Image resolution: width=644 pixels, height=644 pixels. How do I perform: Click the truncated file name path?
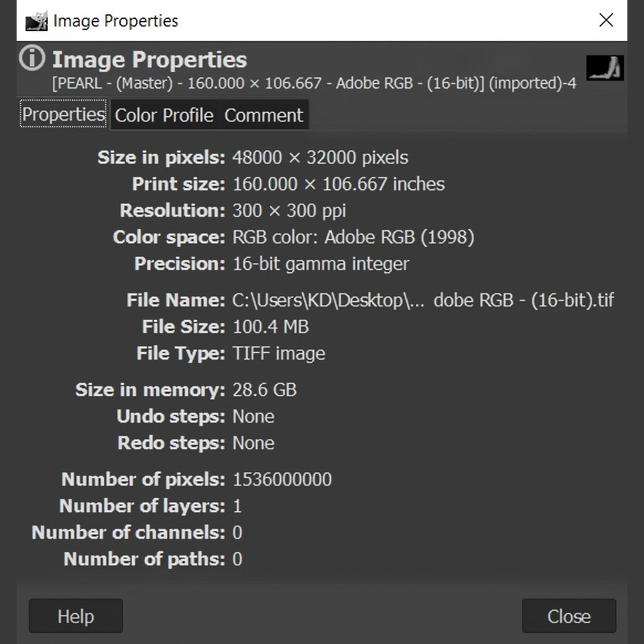[423, 300]
